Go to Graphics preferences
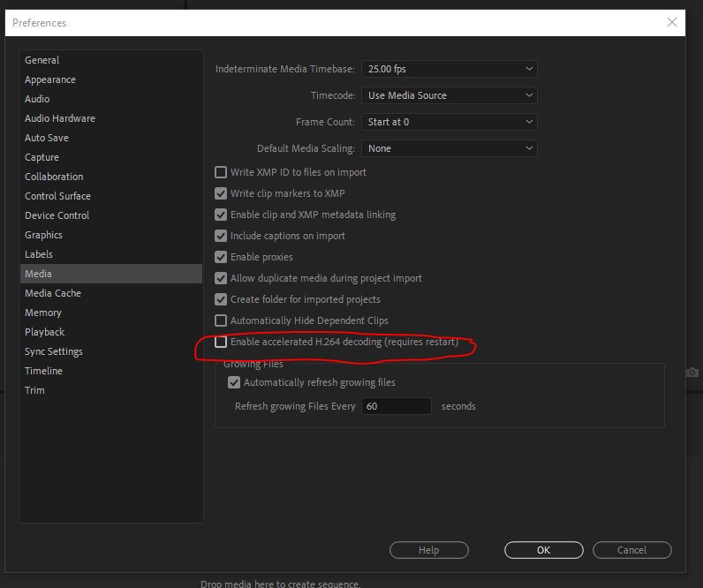Viewport: 703px width, 588px height. coord(111,235)
